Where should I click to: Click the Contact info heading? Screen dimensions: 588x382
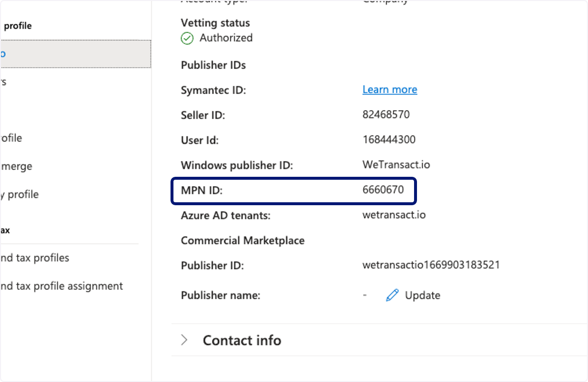(x=242, y=340)
